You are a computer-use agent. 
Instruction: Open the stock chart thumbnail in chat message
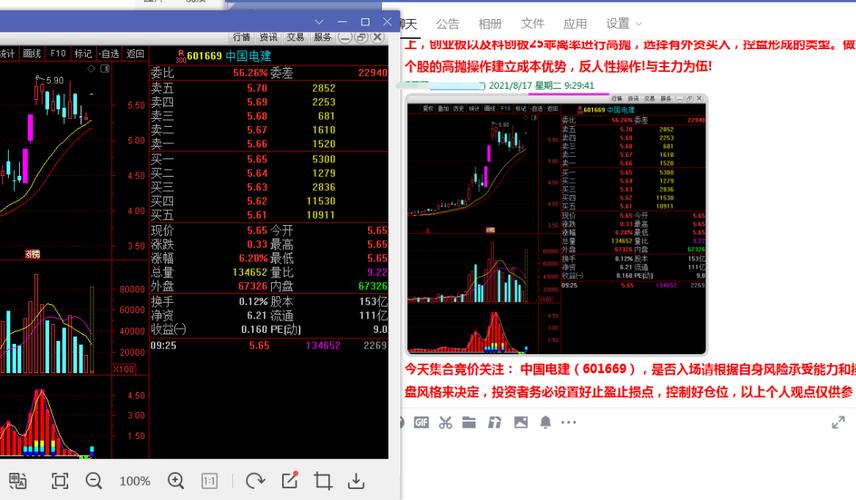click(557, 224)
